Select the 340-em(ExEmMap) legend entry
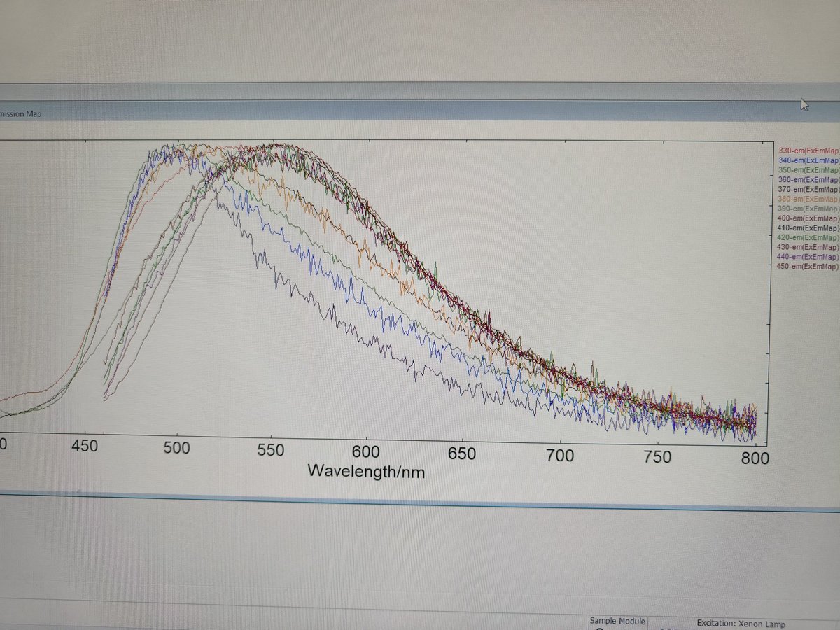840x630 pixels. coord(808,160)
